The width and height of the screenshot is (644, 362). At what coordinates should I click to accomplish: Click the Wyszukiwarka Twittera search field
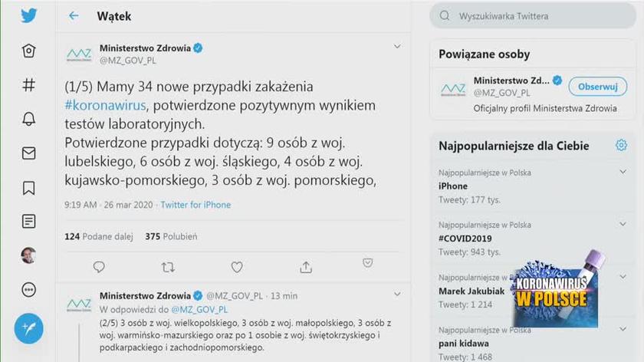(537, 15)
